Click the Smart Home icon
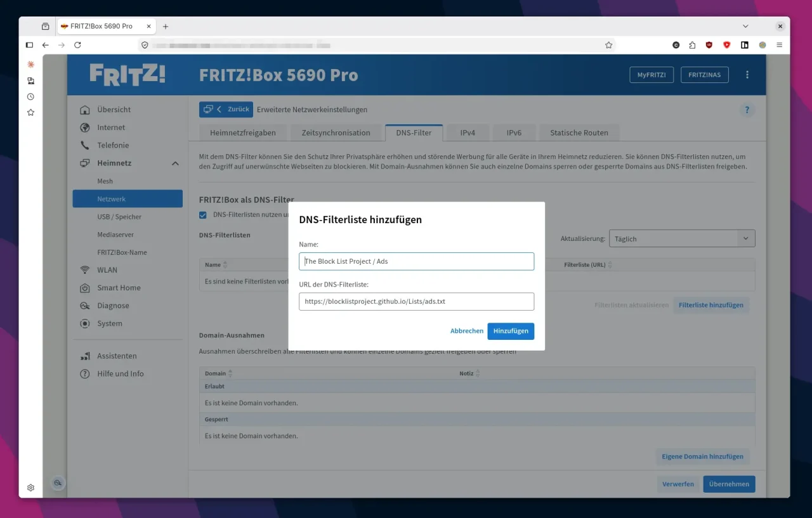The height and width of the screenshot is (518, 812). 85,288
